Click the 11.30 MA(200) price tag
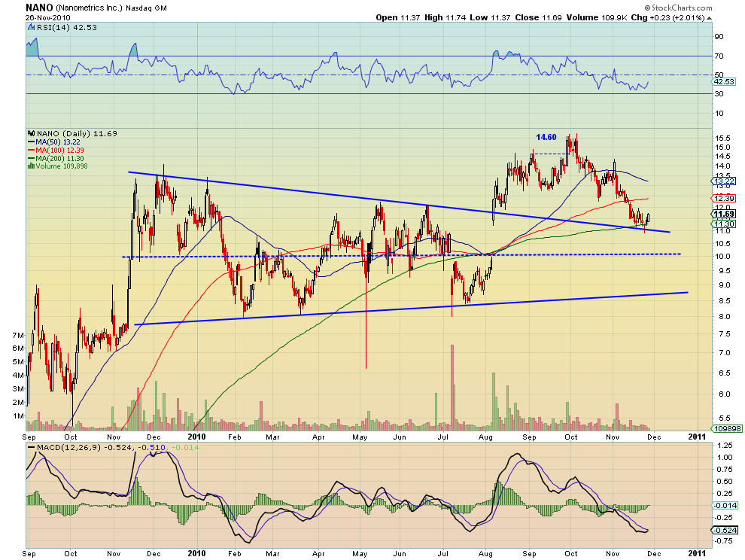The height and width of the screenshot is (560, 745). 725,224
